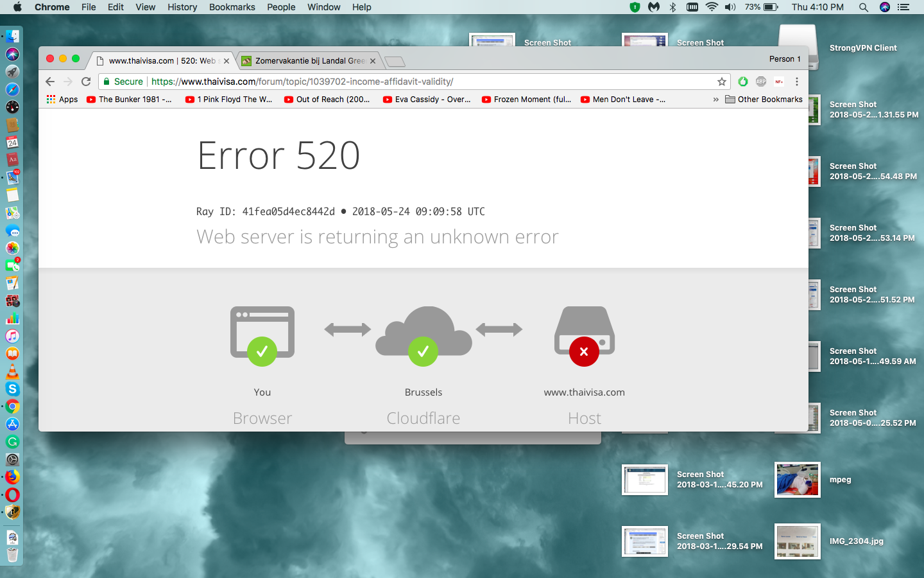This screenshot has width=924, height=578.
Task: Open the 1 Pink Floyd The W... bookmark
Action: (228, 100)
